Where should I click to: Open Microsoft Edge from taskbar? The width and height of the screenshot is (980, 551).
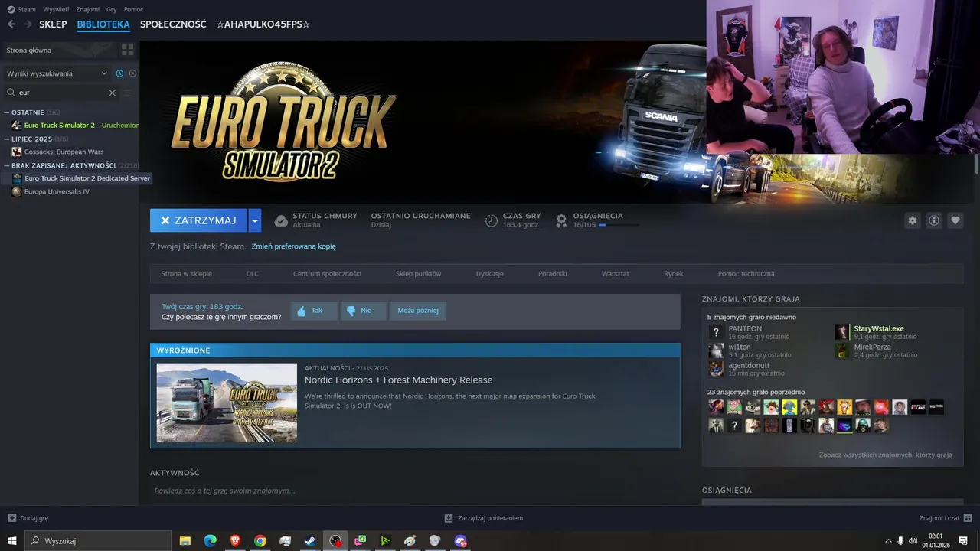coord(210,541)
